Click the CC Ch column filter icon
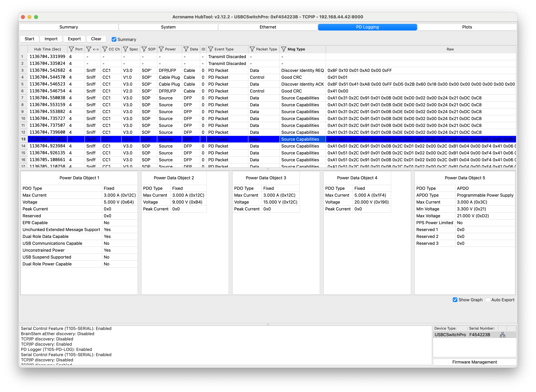Screen dimensions: 536x392 105,49
